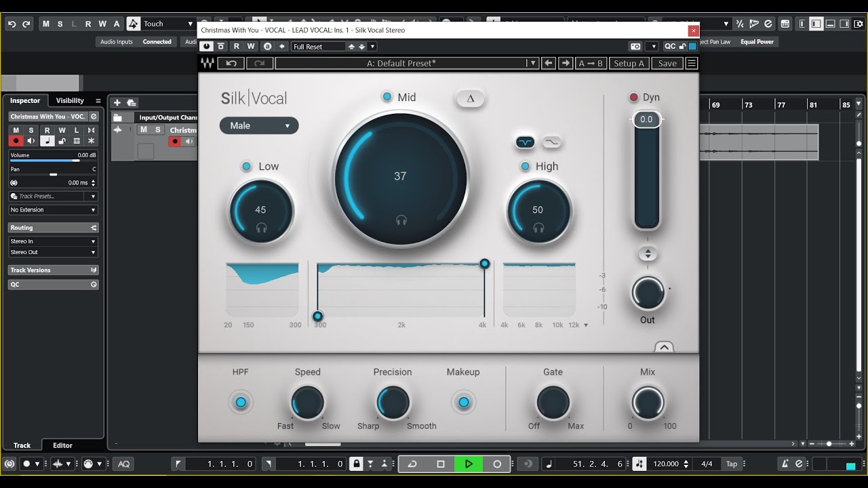
Task: Collapse the lower panel with chevron button
Action: (x=664, y=347)
